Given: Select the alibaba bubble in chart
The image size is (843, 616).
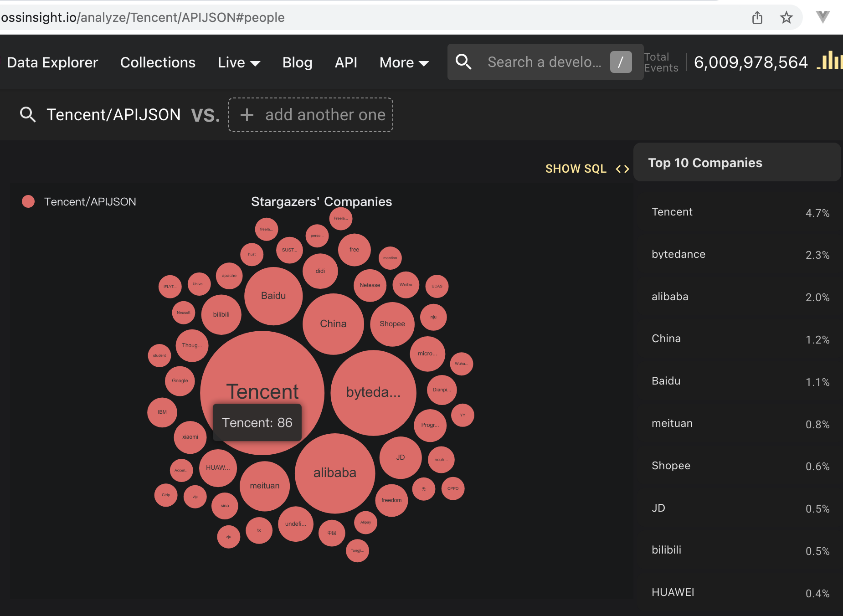Looking at the screenshot, I should 335,473.
